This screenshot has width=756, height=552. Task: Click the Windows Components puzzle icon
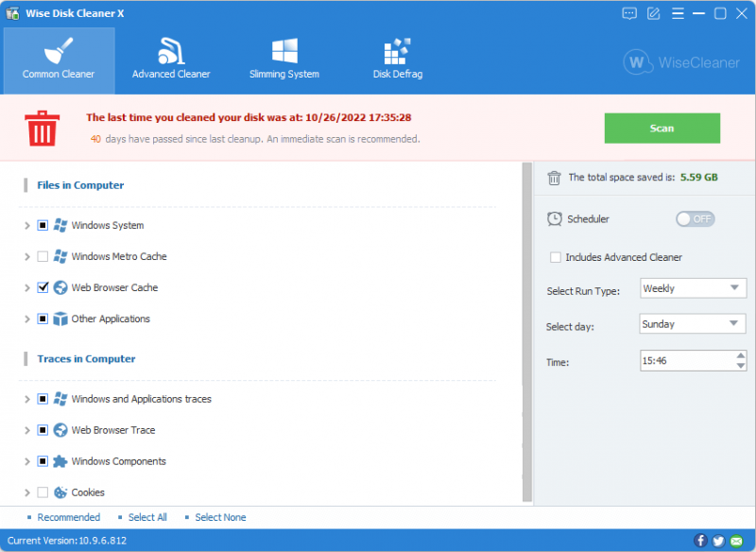pos(60,461)
